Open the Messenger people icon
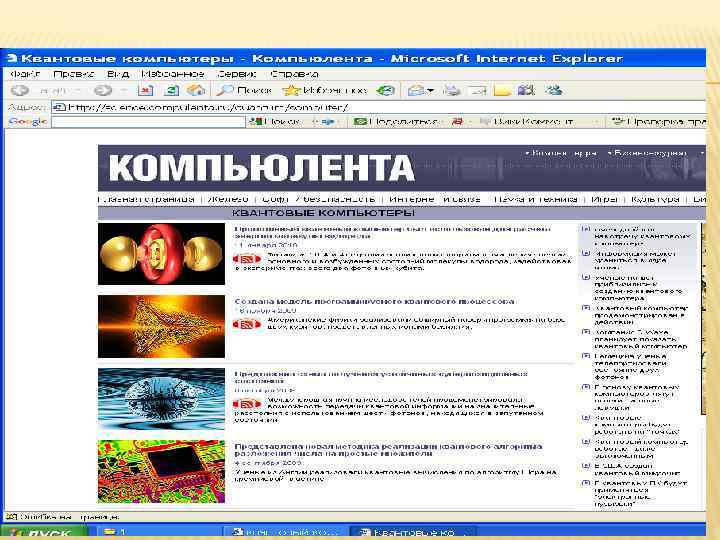Screen dimensions: 720x540 [x=554, y=90]
